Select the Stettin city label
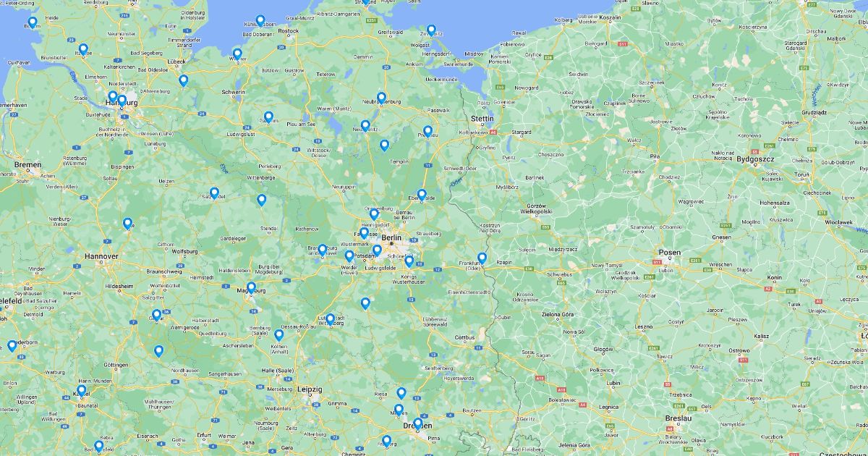Image resolution: width=868 pixels, height=456 pixels. (x=482, y=118)
